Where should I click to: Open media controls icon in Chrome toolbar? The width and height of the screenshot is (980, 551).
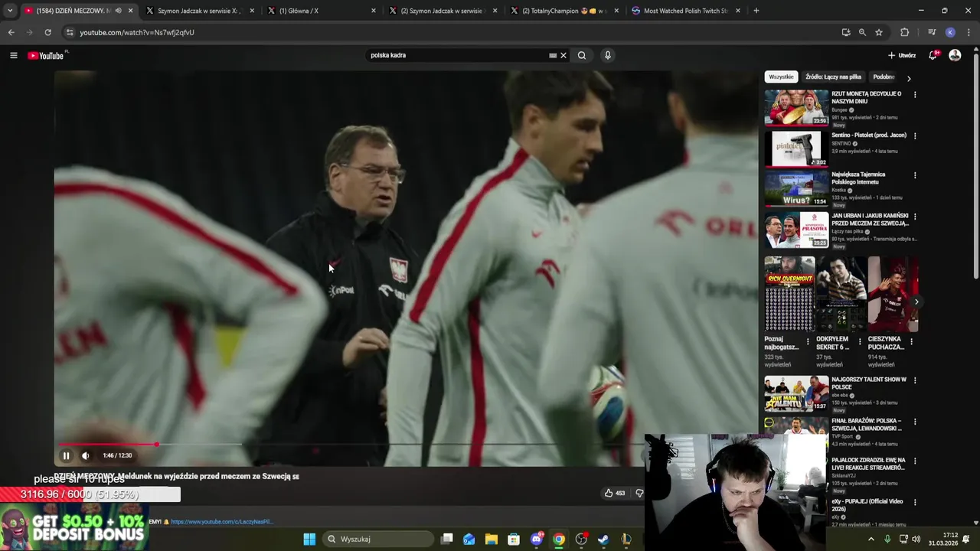[x=932, y=32]
